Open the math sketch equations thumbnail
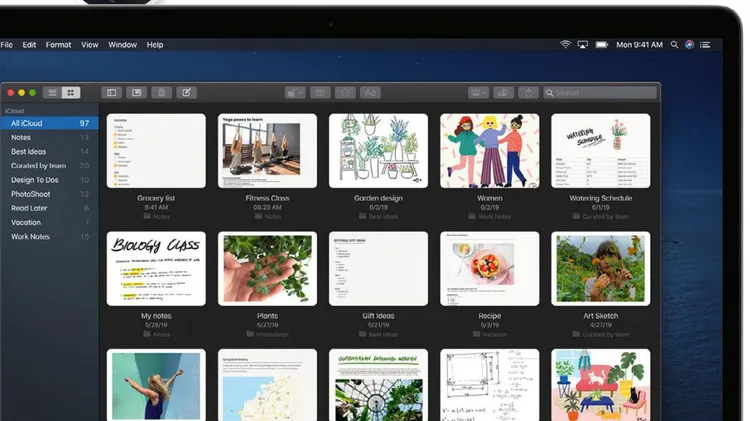This screenshot has height=421, width=750. [490, 385]
